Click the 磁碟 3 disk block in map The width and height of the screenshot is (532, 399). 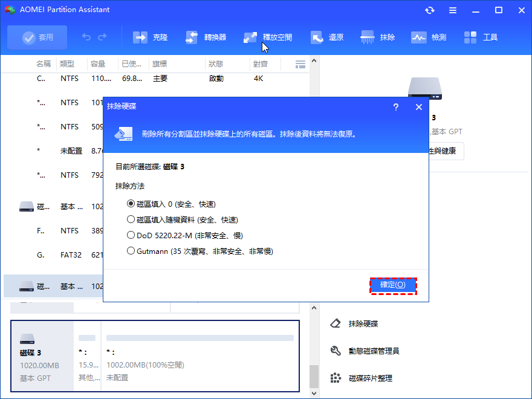[x=42, y=356]
